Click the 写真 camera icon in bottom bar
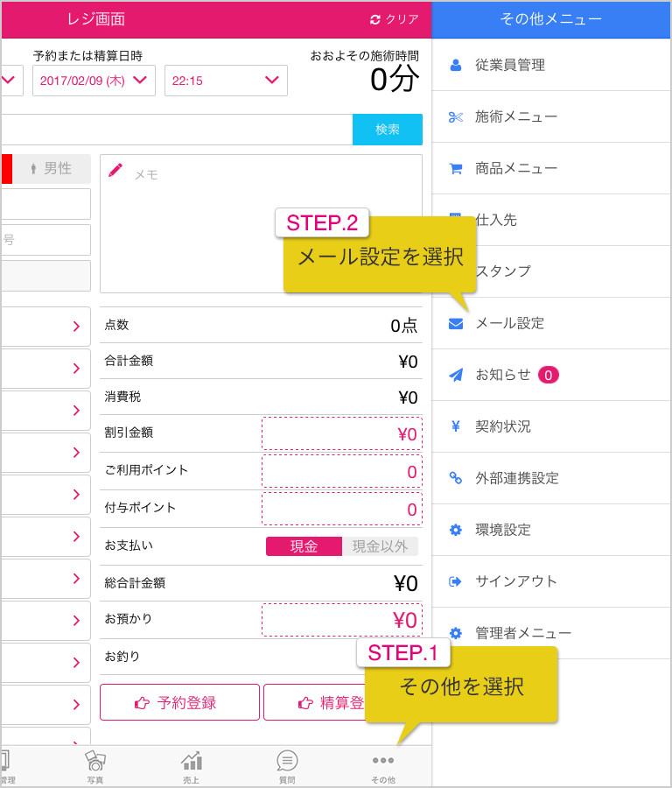Image resolution: width=672 pixels, height=788 pixels. [x=94, y=760]
